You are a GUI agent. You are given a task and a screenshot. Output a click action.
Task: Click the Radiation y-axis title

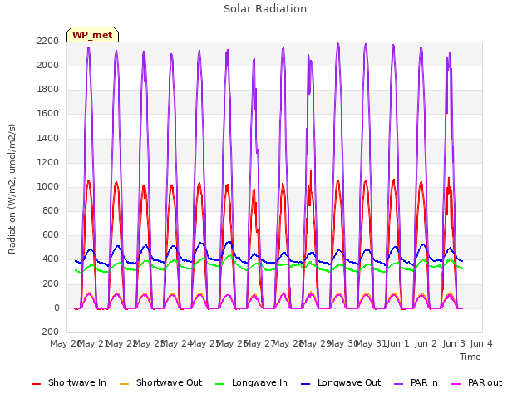pos(12,189)
